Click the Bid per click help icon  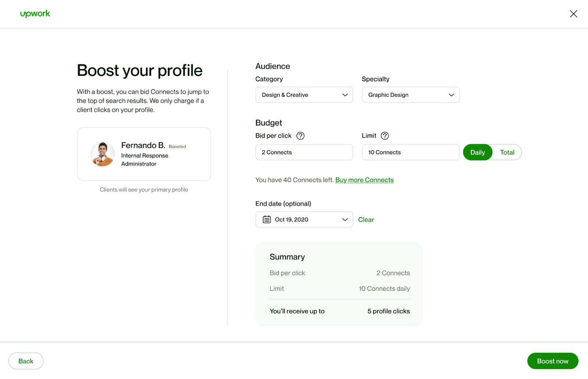[300, 136]
